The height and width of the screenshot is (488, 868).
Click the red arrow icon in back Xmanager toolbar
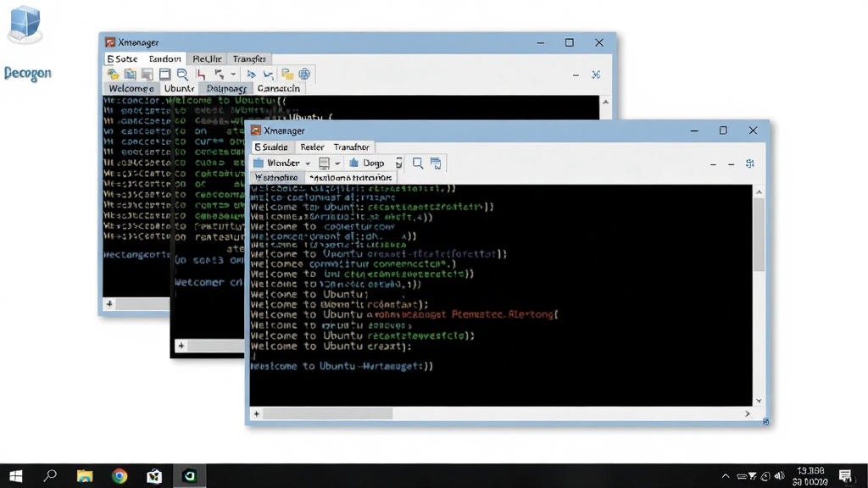point(201,75)
